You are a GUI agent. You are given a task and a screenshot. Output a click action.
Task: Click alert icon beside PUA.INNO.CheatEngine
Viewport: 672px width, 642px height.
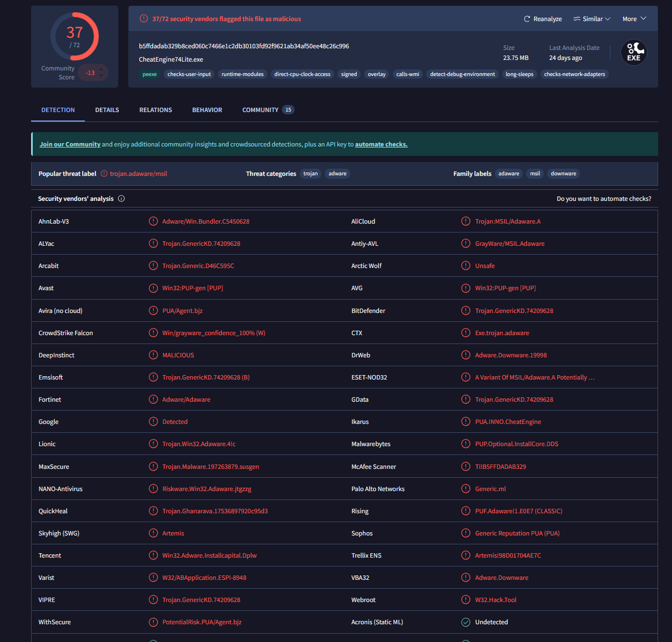(466, 421)
